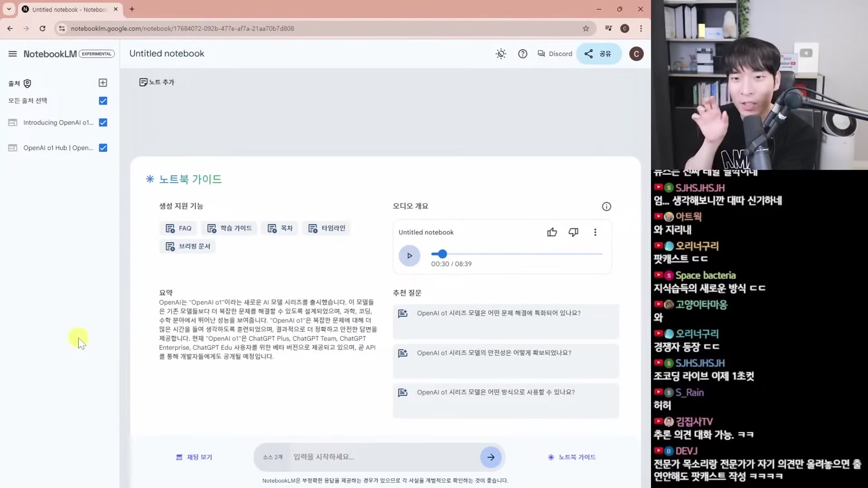Generate the 브리핑 문서 briefing document

coord(188,246)
